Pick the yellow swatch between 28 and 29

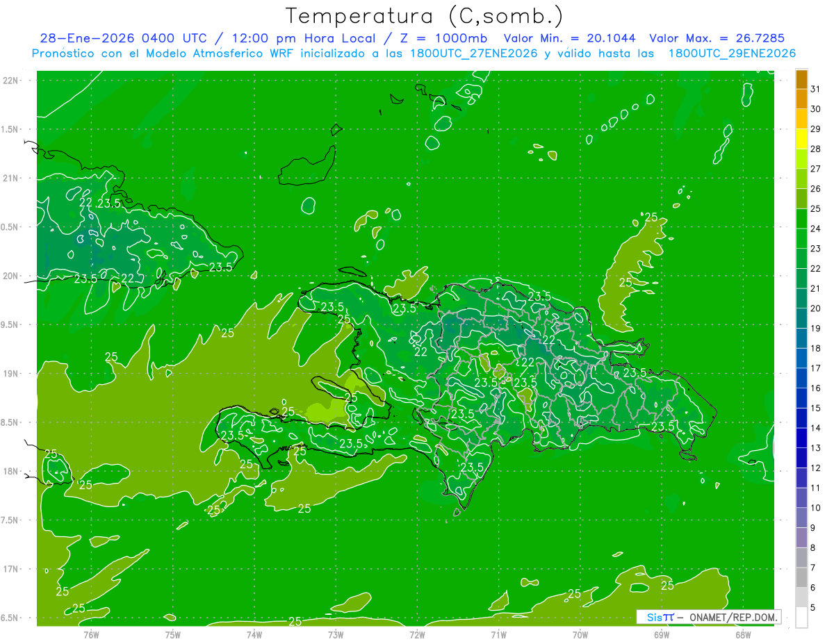point(801,139)
